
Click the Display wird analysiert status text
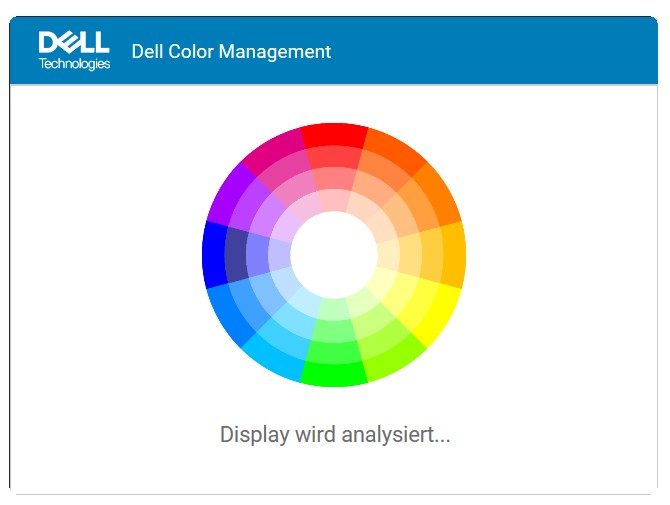pyautogui.click(x=335, y=435)
